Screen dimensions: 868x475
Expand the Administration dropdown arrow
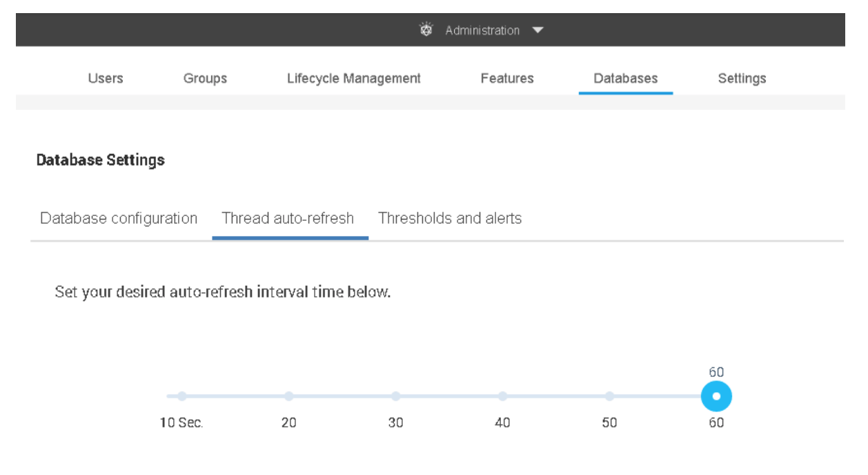click(538, 30)
